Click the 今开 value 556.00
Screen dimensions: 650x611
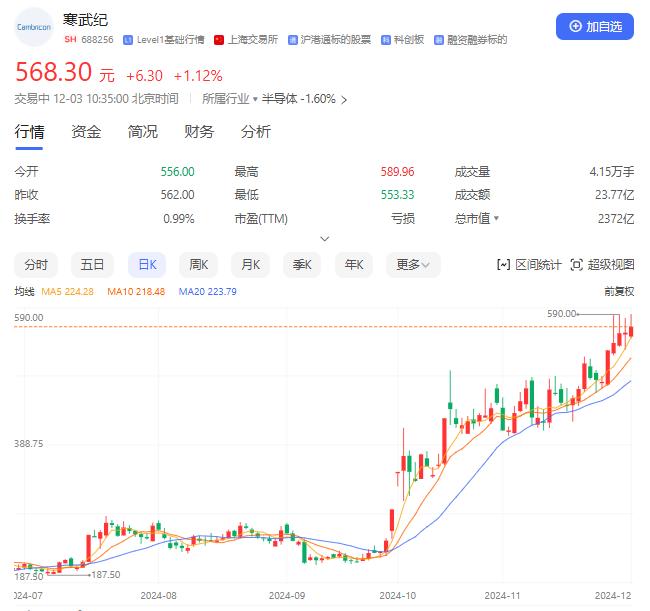(177, 172)
